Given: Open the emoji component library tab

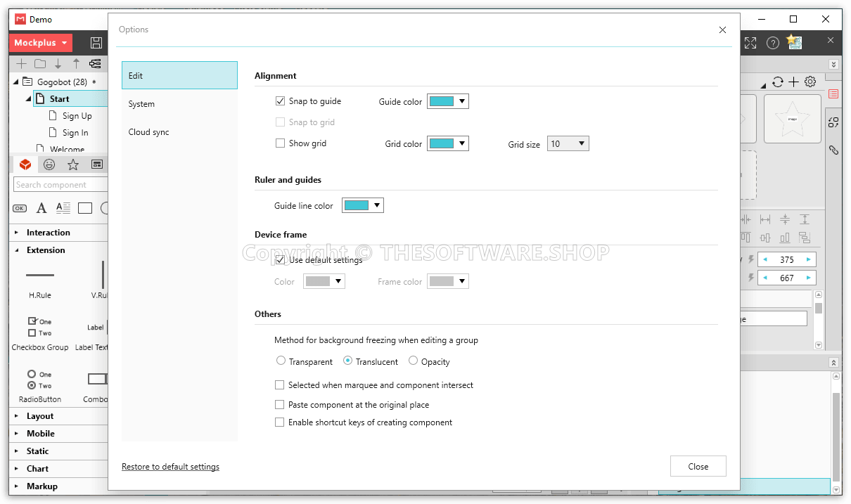Looking at the screenshot, I should click(49, 164).
